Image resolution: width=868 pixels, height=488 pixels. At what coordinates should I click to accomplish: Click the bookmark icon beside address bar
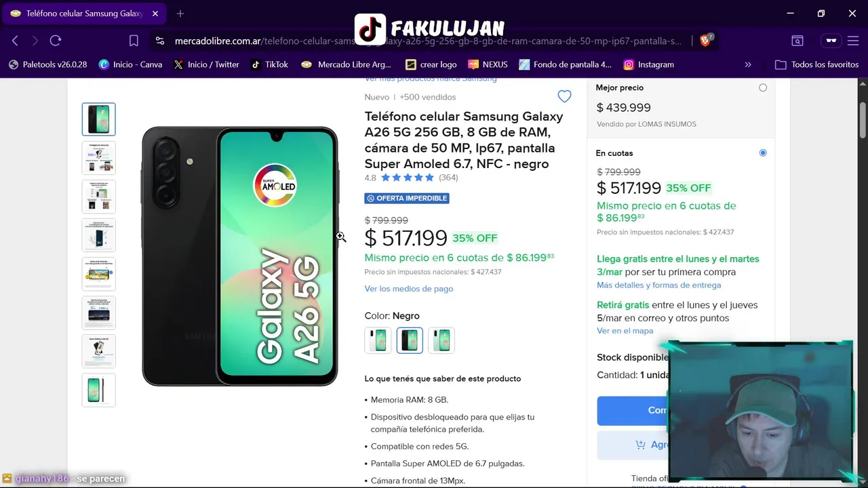134,41
